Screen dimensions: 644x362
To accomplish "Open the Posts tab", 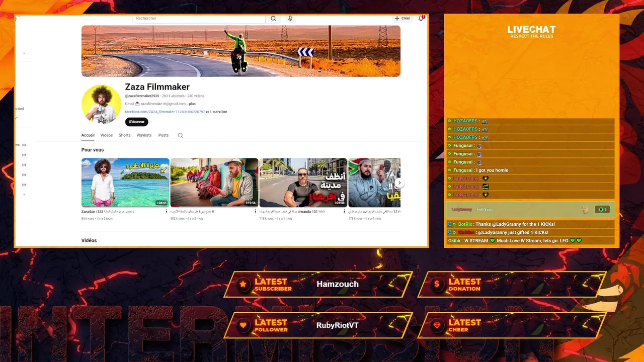I will pyautogui.click(x=163, y=135).
